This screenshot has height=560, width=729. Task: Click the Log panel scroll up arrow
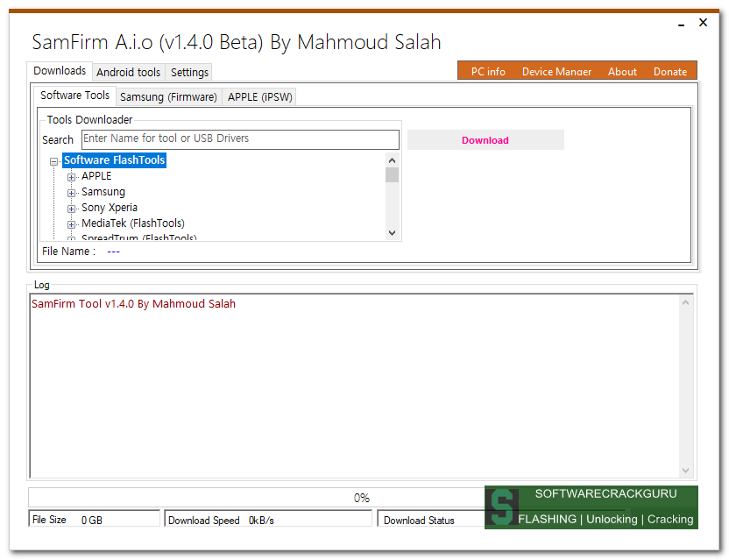pyautogui.click(x=685, y=303)
